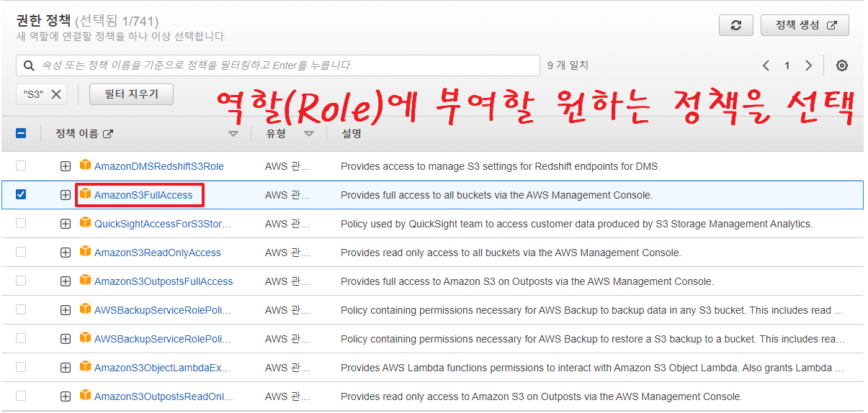Expand the AWSBackup backup-data-in-S3 policy row
The width and height of the screenshot is (868, 413).
(x=66, y=310)
